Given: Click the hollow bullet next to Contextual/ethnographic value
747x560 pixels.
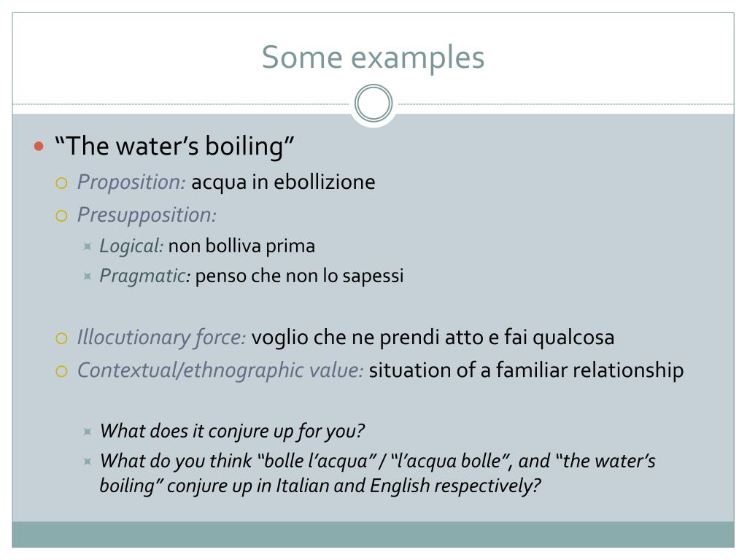Looking at the screenshot, I should point(61,371).
